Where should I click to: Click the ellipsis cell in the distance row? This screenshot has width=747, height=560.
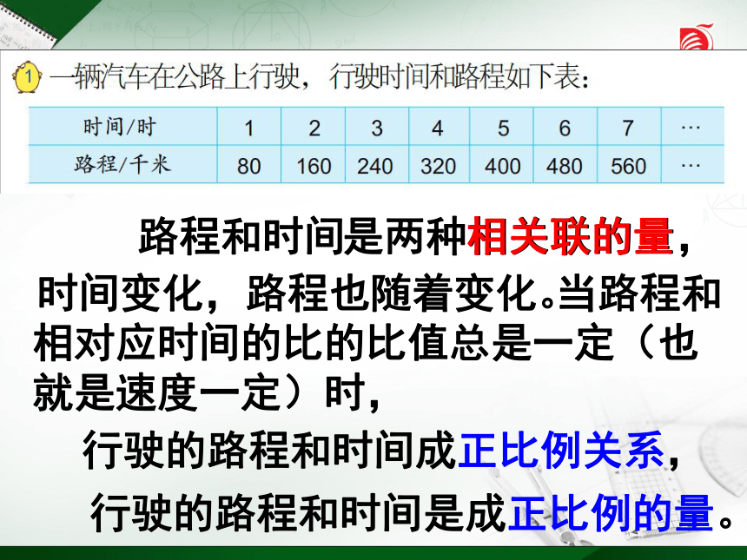tap(692, 165)
